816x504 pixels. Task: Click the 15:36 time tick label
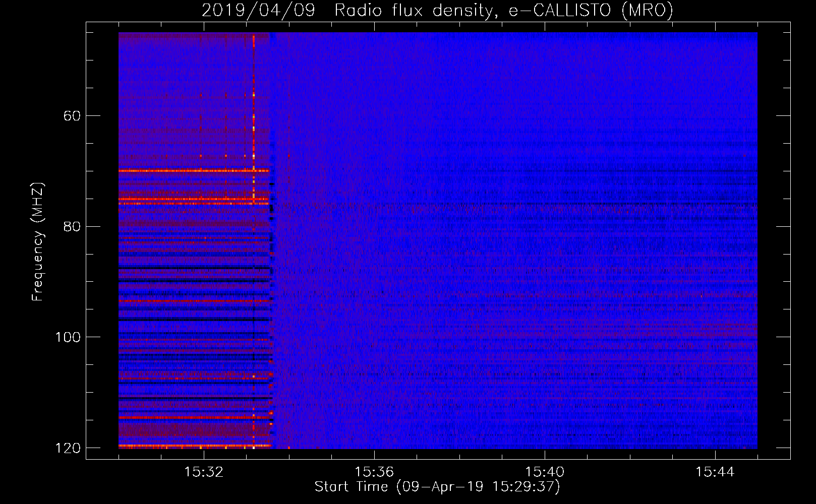tap(374, 472)
